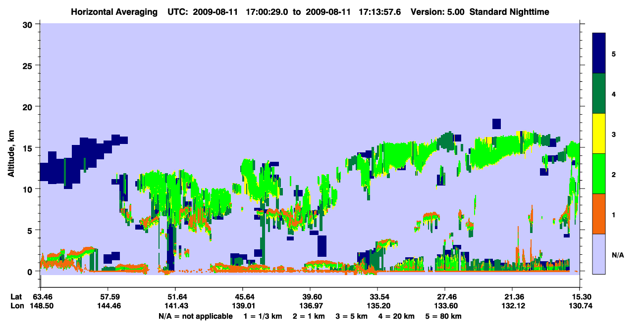This screenshot has width=644, height=330.
Task: Click the altitude tick label 30
Action: (29, 24)
